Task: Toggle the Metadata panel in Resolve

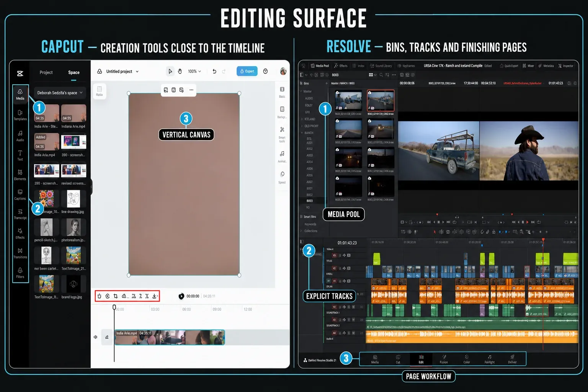Action: tap(546, 66)
